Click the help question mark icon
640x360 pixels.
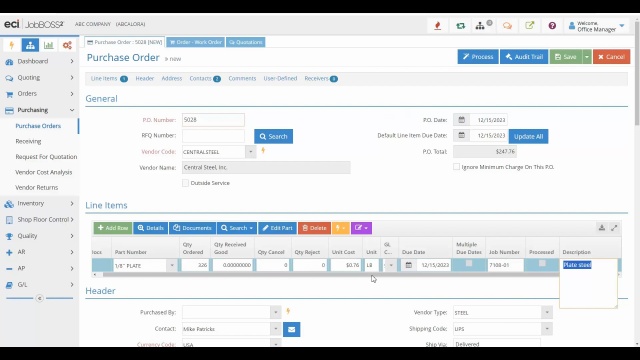(552, 26)
